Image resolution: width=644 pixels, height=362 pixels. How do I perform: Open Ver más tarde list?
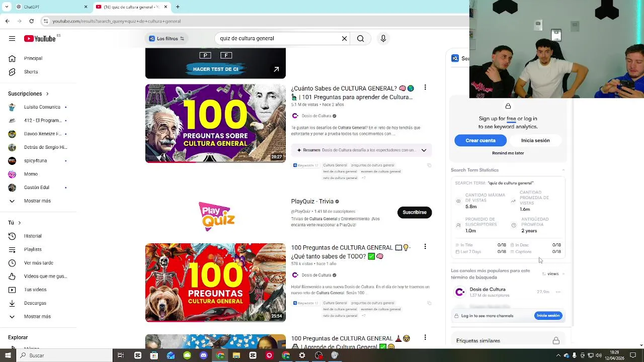tap(38, 263)
